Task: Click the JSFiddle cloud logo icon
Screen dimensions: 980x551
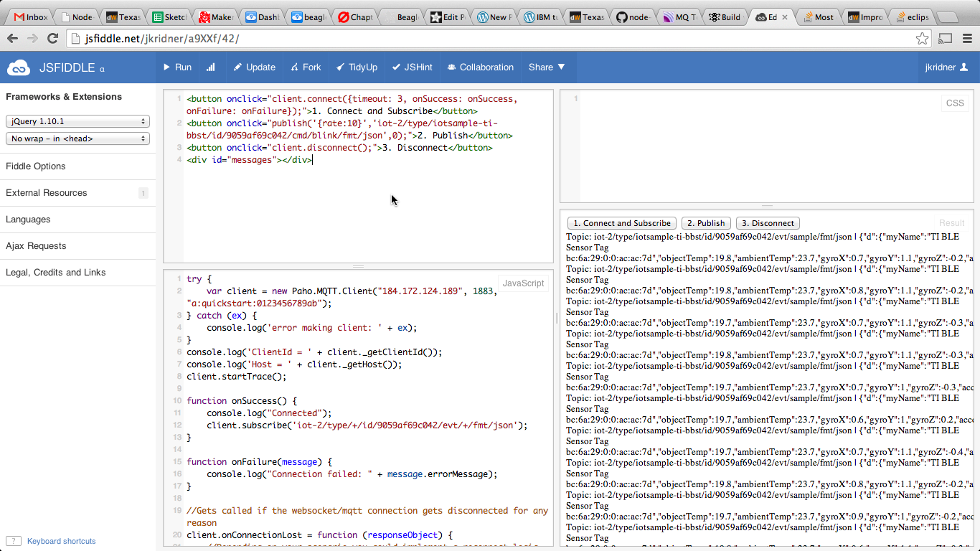Action: [x=19, y=67]
